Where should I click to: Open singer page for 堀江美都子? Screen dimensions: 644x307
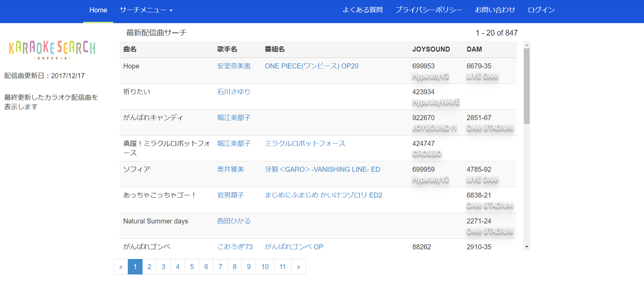point(233,117)
